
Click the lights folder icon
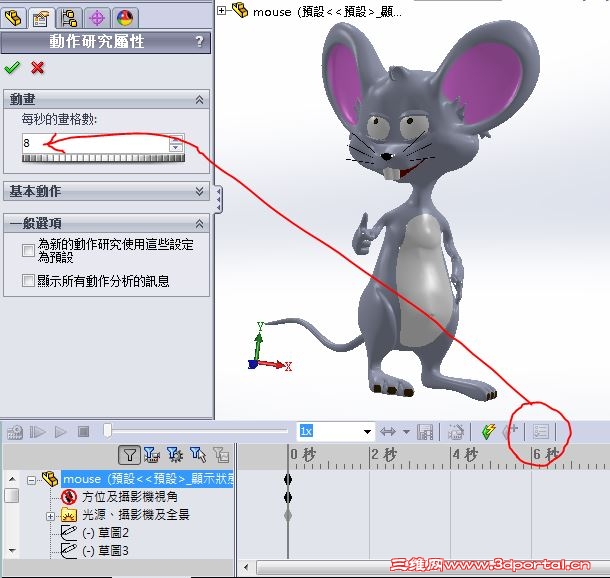pyautogui.click(x=69, y=515)
